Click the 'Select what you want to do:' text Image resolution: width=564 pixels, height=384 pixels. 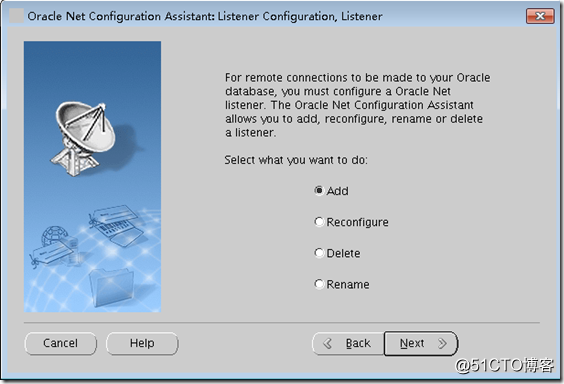click(296, 160)
